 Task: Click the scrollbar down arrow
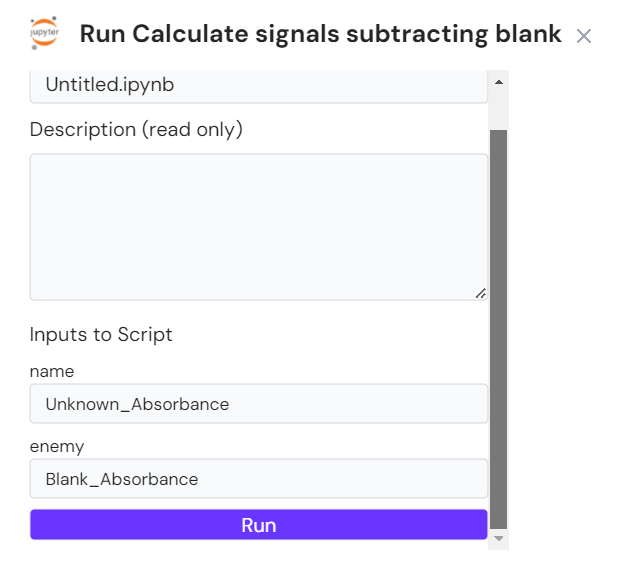(498, 539)
